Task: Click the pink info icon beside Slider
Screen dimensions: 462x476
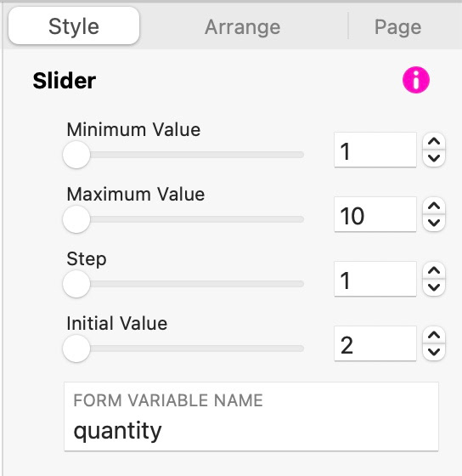Action: tap(416, 80)
